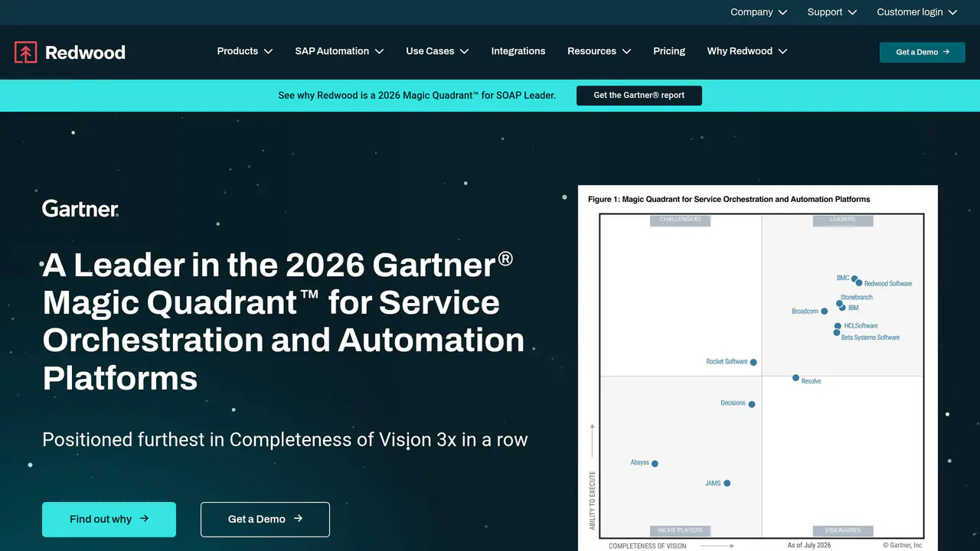
Task: Click the Redwood tree logo icon
Action: tap(25, 52)
